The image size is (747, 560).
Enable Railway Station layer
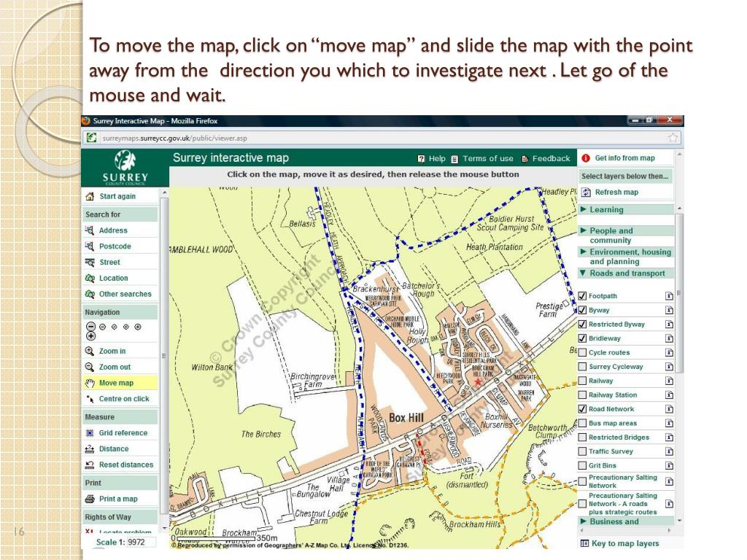(x=582, y=394)
